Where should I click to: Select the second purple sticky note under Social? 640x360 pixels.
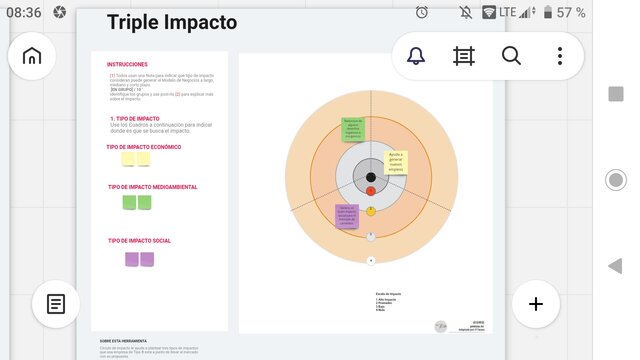(x=147, y=259)
